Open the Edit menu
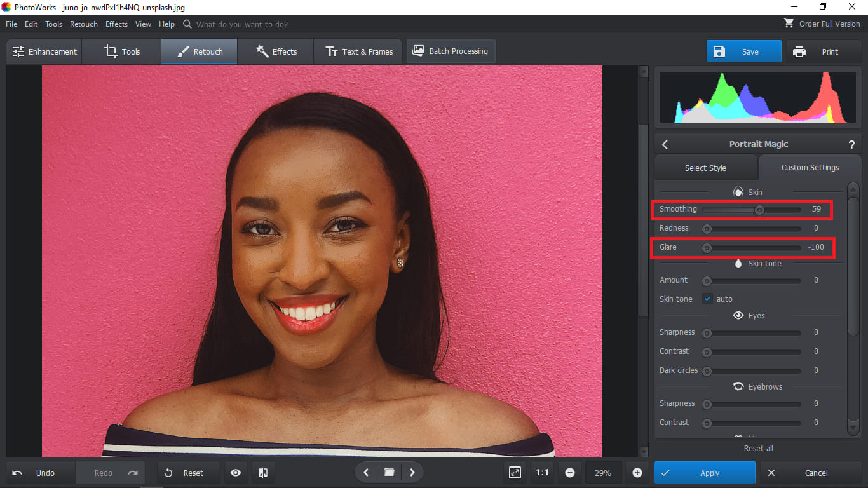Screen dimensions: 868x488 point(31,24)
